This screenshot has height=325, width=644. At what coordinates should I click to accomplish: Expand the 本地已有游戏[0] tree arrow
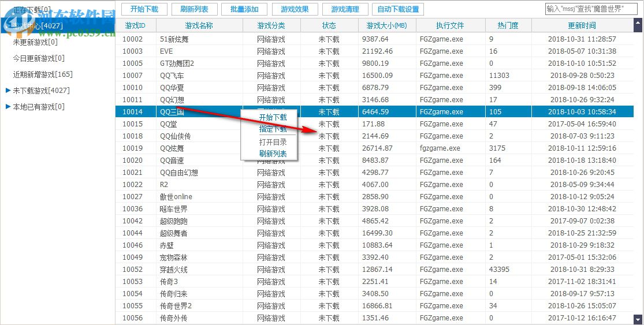[x=8, y=107]
